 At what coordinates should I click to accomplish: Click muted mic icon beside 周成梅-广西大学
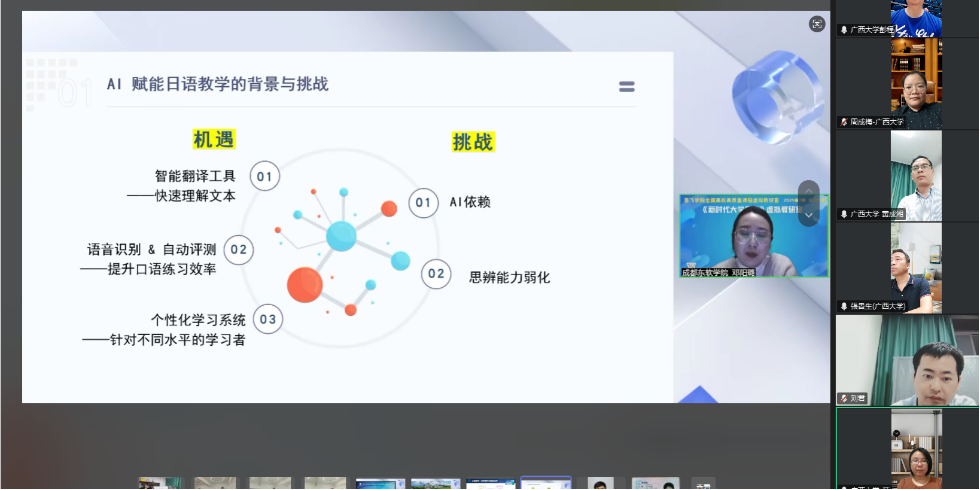844,122
